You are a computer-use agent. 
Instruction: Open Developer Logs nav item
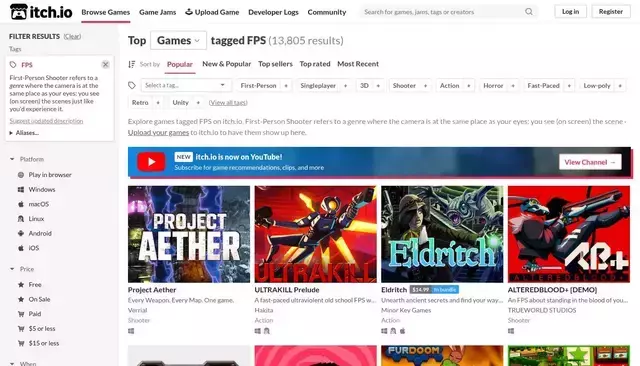[x=273, y=12]
